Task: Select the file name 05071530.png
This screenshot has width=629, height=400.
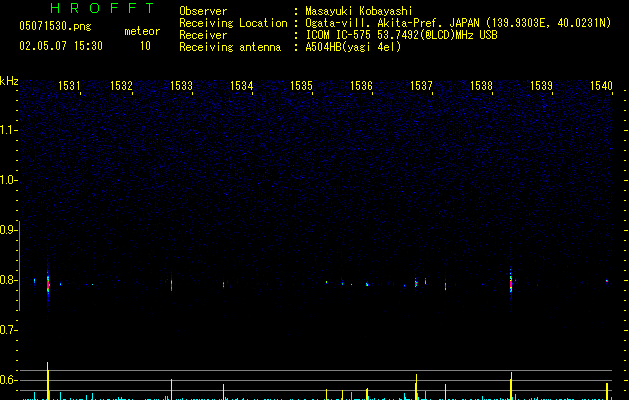Action: [55, 26]
